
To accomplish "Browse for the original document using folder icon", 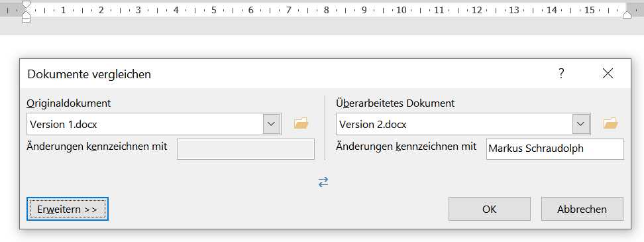I will [x=301, y=123].
